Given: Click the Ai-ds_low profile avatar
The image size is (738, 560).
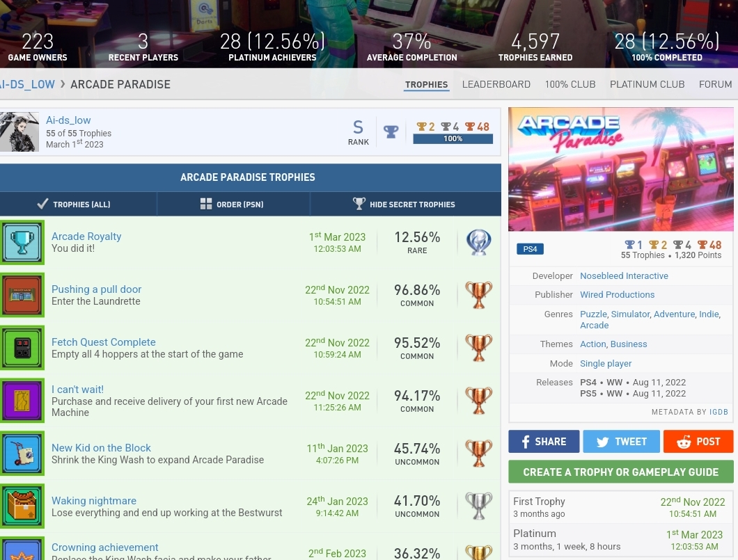Looking at the screenshot, I should pos(19,132).
